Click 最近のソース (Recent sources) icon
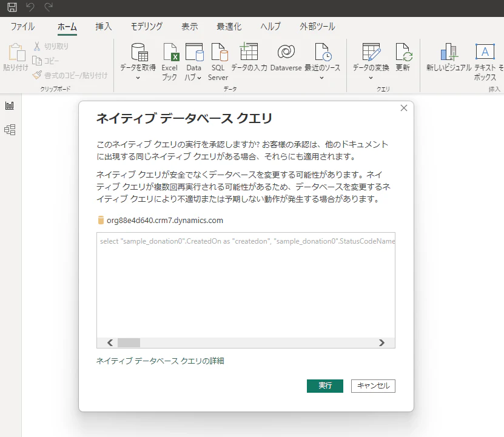Screen dimensions: 504x437 click(323, 52)
